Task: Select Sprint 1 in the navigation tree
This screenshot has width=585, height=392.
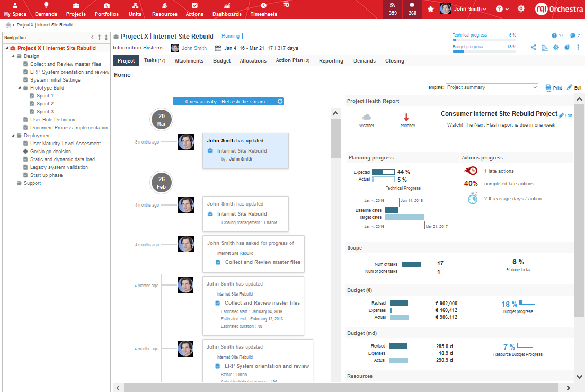Action: (x=45, y=96)
